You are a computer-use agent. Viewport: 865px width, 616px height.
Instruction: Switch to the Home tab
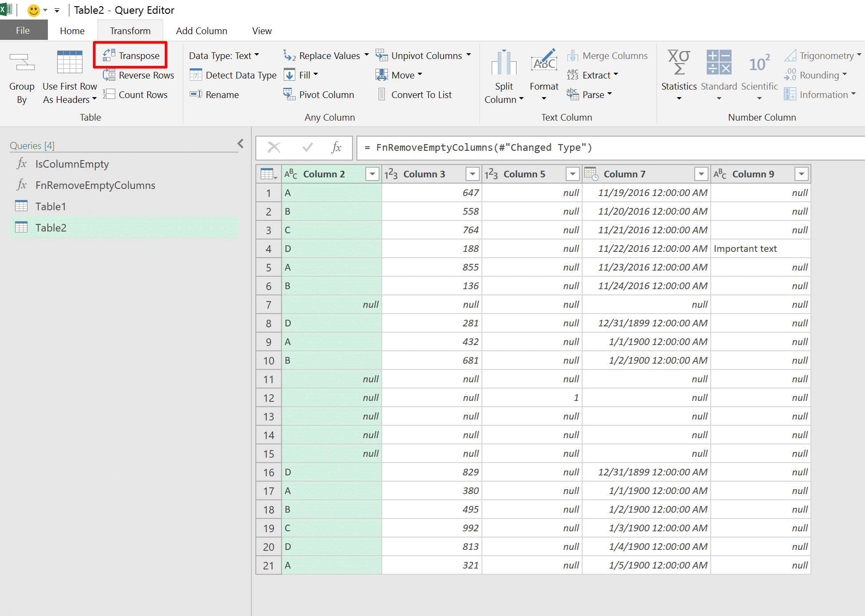coord(72,31)
